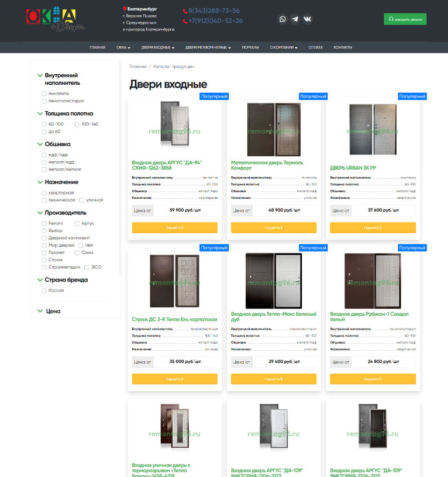Select the 60-100 thickness checkbox
The width and height of the screenshot is (448, 477).
coord(44,125)
